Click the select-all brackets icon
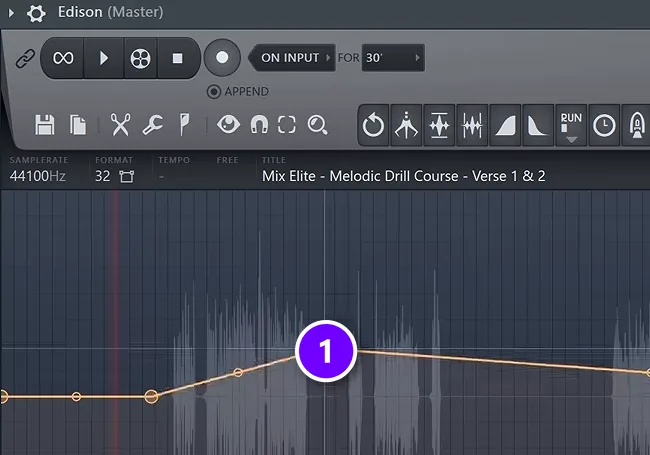Image resolution: width=650 pixels, height=455 pixels. point(287,125)
